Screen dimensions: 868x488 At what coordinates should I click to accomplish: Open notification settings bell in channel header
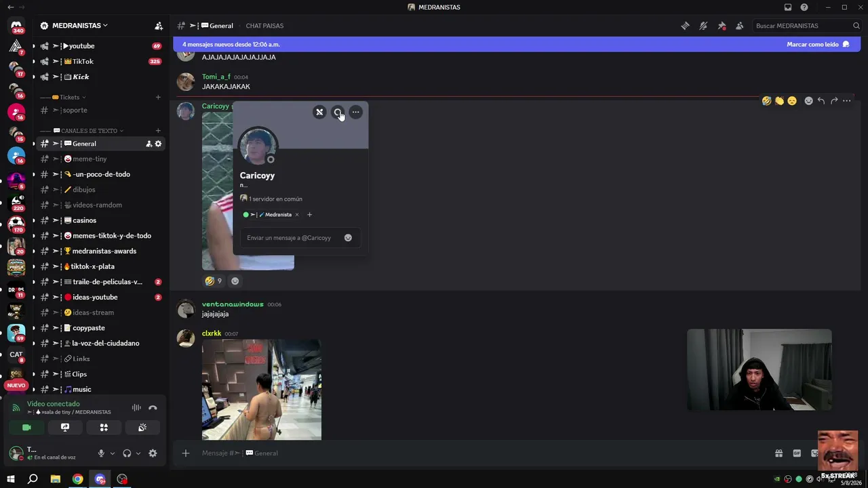703,26
